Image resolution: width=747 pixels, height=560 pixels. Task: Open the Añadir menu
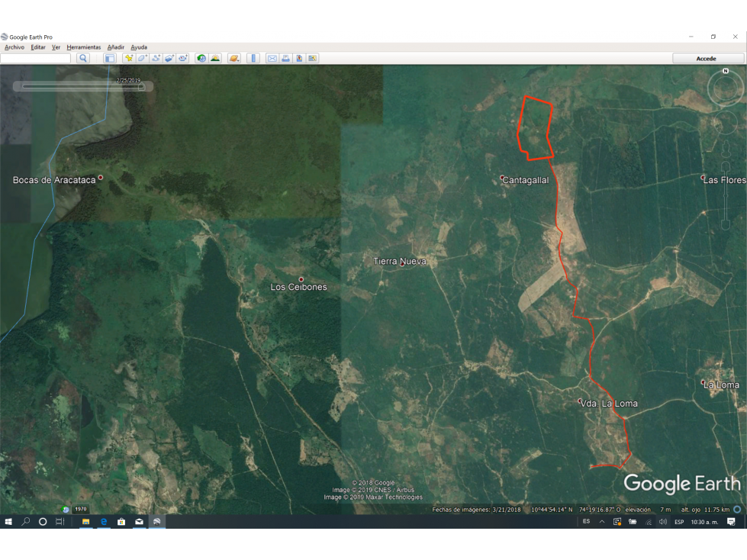[x=116, y=47]
